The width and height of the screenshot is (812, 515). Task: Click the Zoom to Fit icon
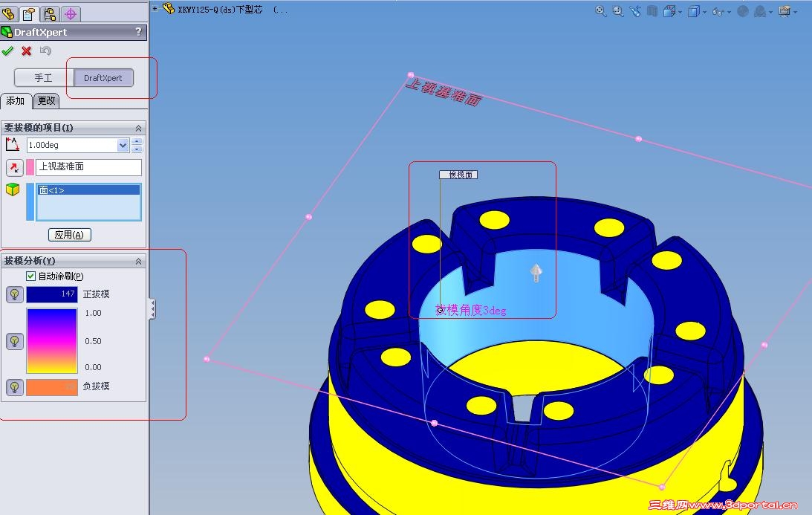click(x=601, y=11)
